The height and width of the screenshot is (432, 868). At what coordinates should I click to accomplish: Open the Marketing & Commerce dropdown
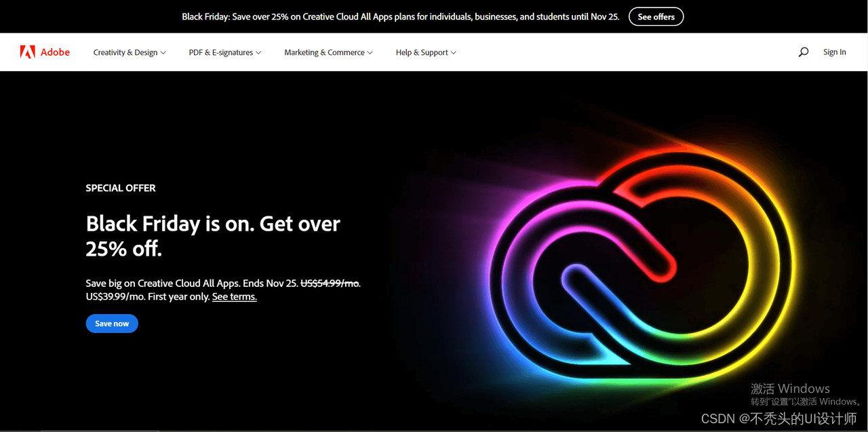(328, 52)
